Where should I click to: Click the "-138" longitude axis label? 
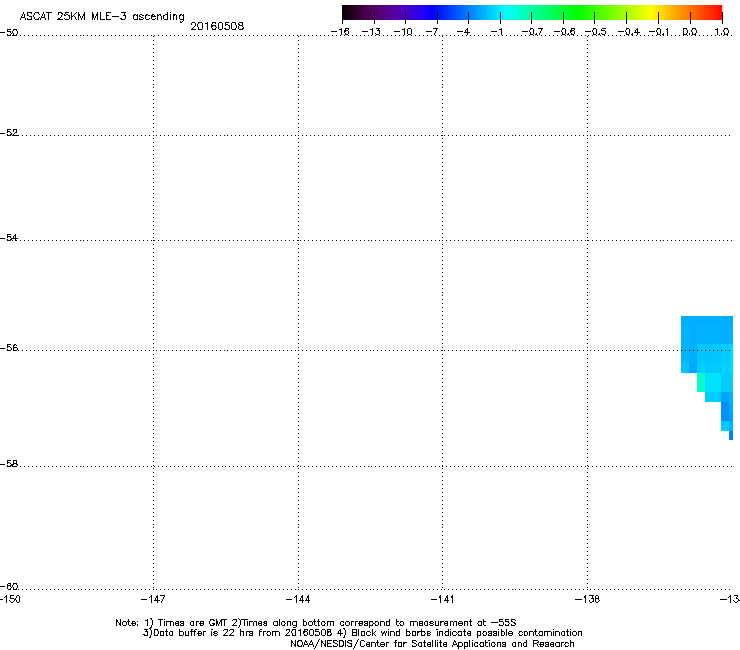[588, 599]
